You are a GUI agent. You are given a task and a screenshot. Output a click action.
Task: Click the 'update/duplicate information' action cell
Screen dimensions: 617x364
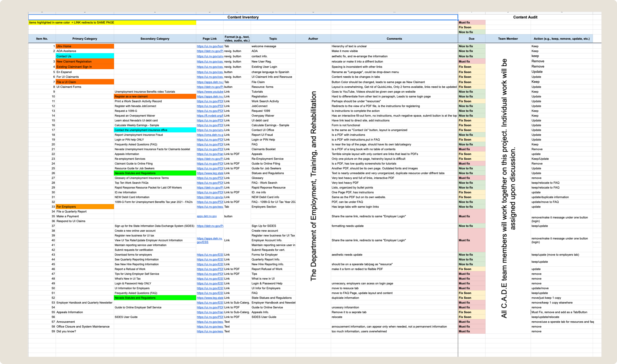click(562, 197)
